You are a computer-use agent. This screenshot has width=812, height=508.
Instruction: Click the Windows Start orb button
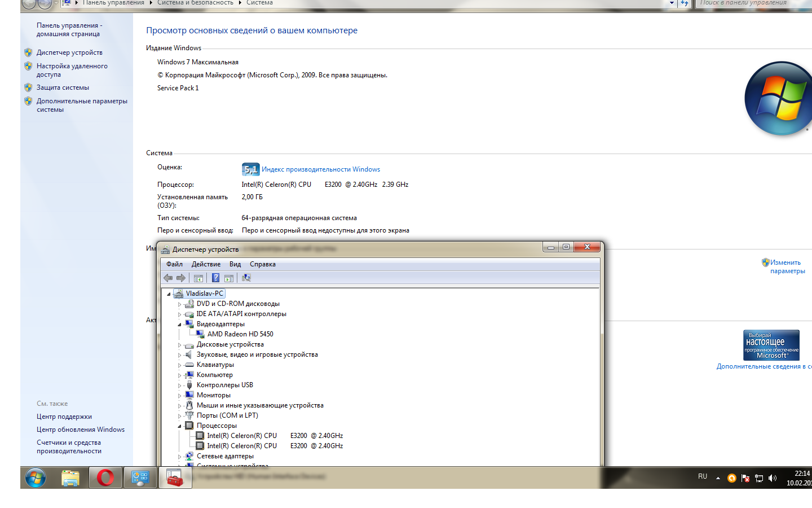pyautogui.click(x=36, y=478)
